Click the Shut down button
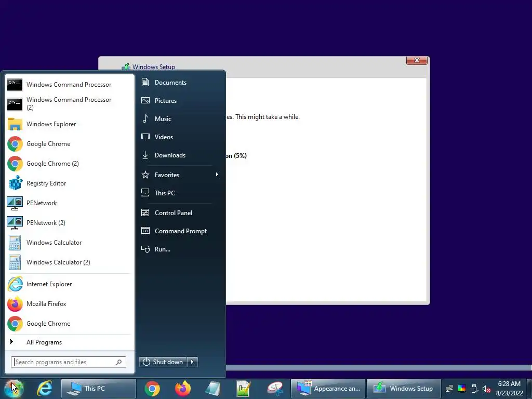The image size is (532, 399). coord(163,362)
